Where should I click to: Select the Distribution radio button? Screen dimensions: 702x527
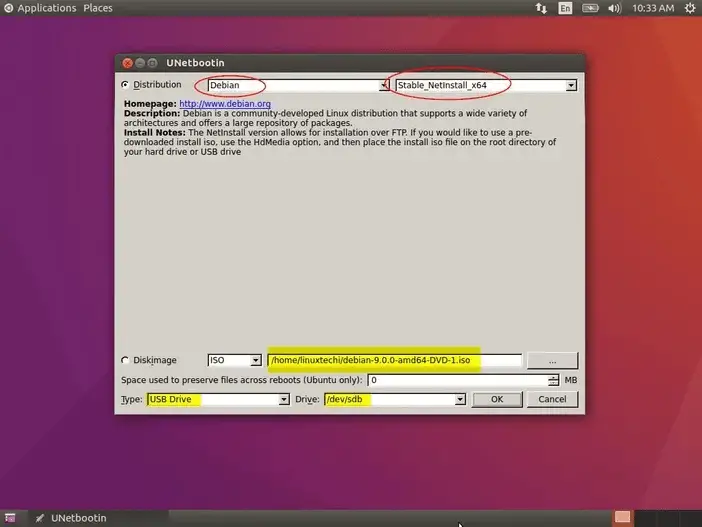click(125, 85)
